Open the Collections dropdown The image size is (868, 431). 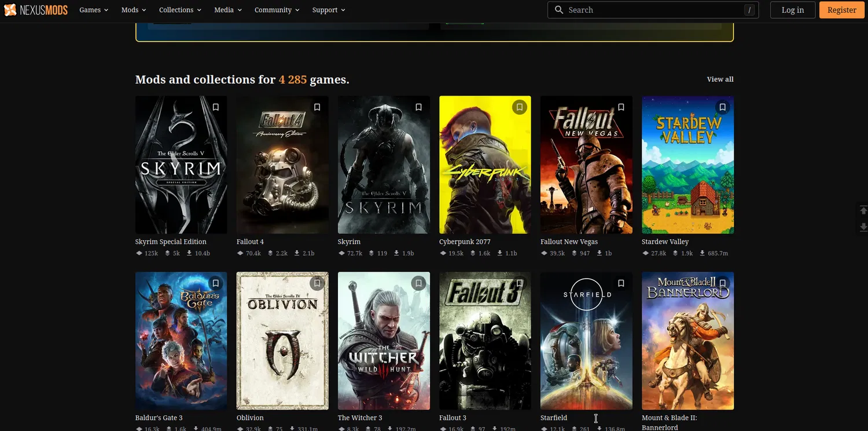point(180,10)
